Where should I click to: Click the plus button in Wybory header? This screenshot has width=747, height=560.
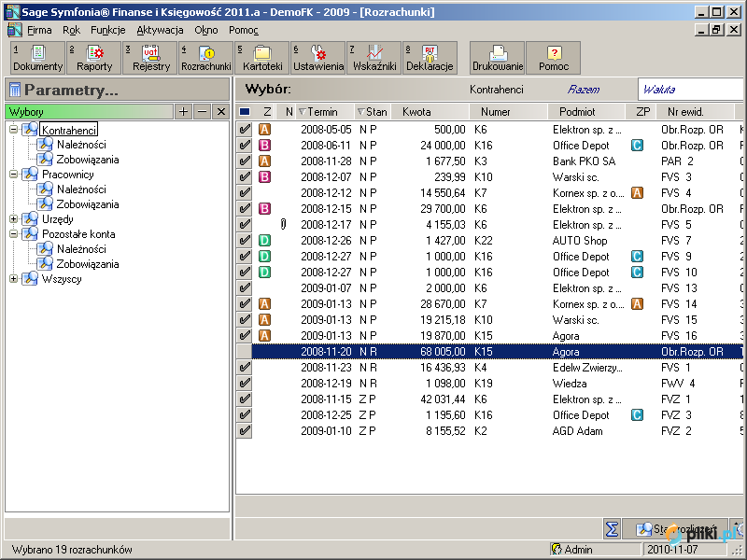pos(183,112)
